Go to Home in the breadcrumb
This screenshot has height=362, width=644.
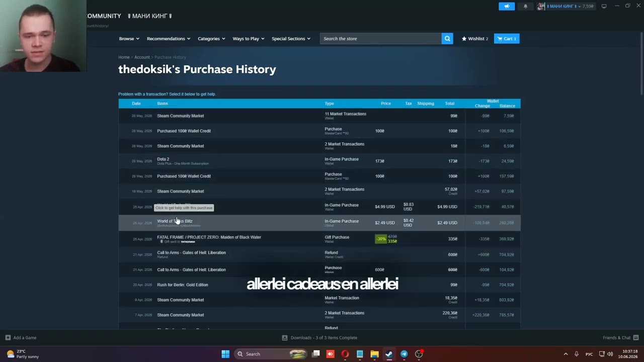124,57
